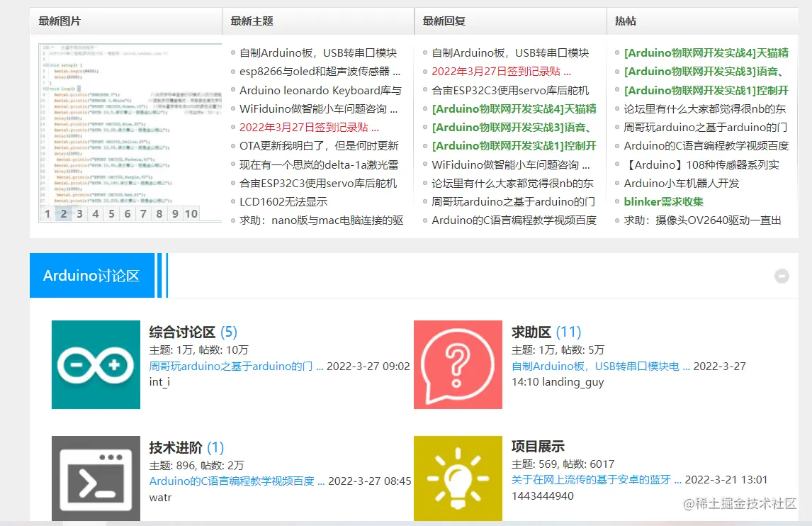
Task: Open the 求助区 question mark icon
Action: 458,364
